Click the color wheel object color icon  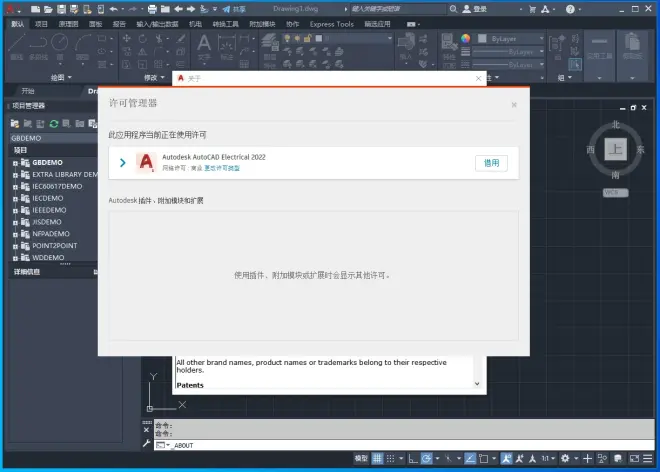pos(465,39)
